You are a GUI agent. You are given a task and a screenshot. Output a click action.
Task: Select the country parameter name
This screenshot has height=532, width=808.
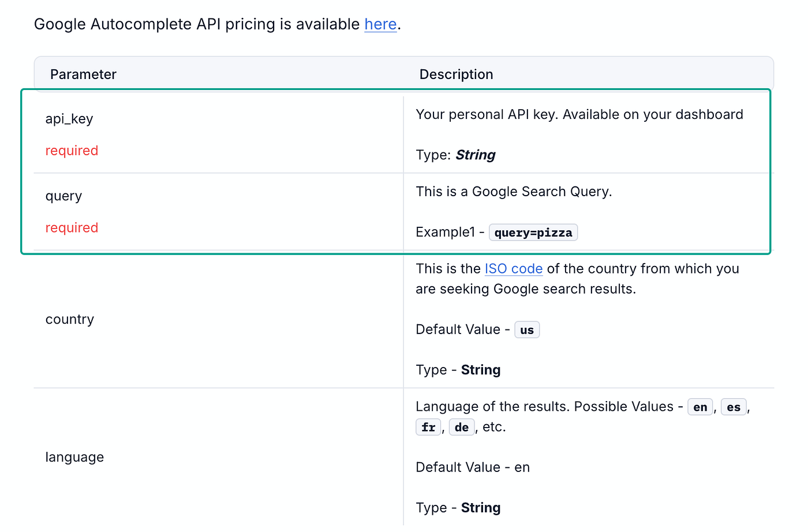pos(69,320)
